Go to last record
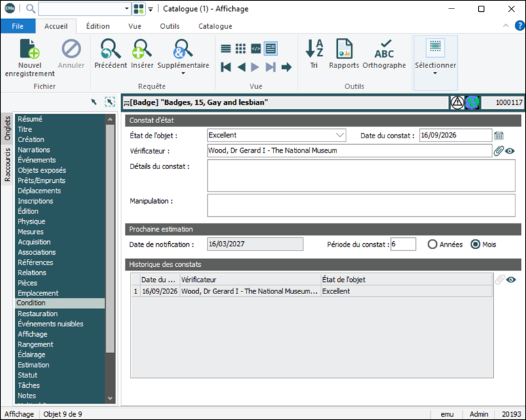Screen dimensions: 526x420 pyautogui.click(x=270, y=67)
